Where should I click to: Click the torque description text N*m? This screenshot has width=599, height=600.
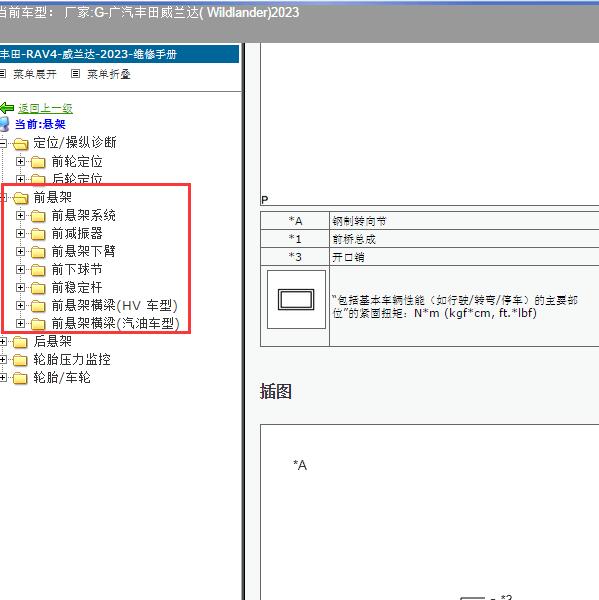tap(455, 307)
